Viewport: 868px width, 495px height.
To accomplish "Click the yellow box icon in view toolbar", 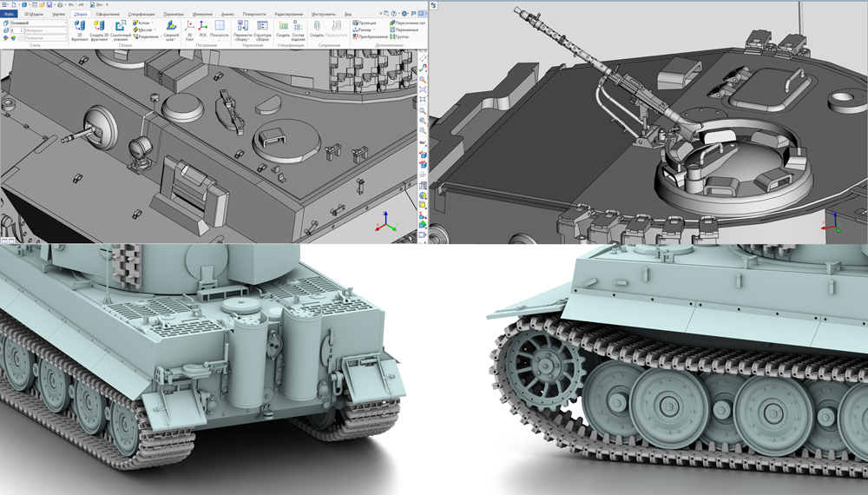I will click(x=423, y=207).
